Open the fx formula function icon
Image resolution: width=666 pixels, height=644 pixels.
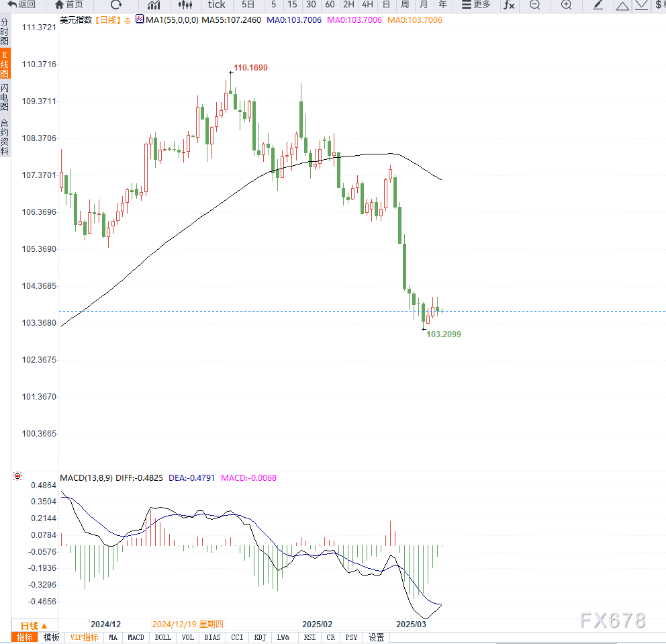coord(509,5)
